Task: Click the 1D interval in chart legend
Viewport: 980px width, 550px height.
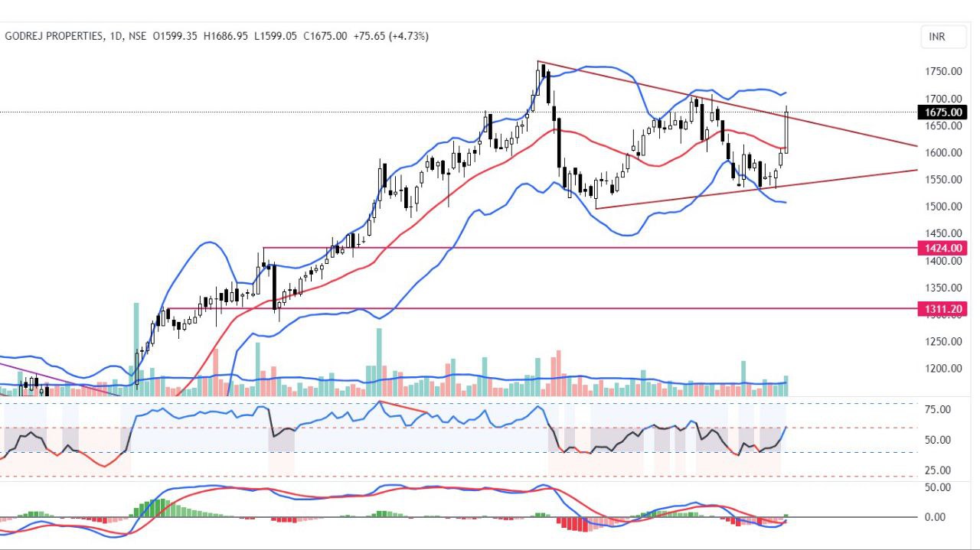Action: pos(116,36)
